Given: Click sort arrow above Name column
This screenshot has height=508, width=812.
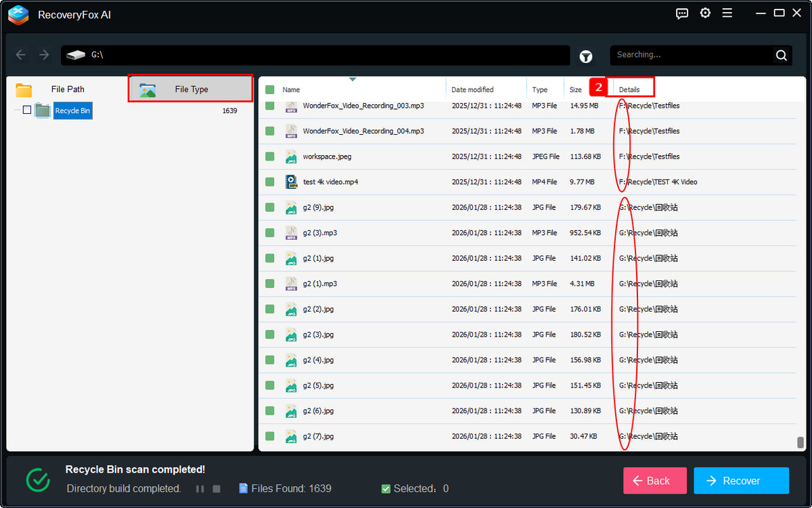Looking at the screenshot, I should (352, 79).
